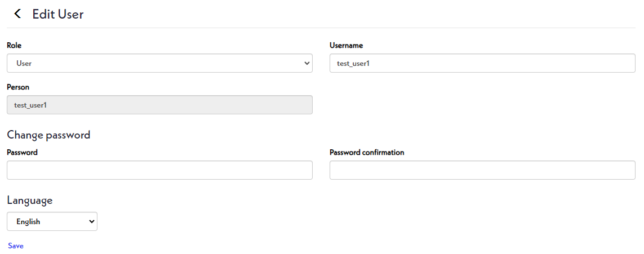Click the Change password section heading
The height and width of the screenshot is (254, 644).
[48, 135]
